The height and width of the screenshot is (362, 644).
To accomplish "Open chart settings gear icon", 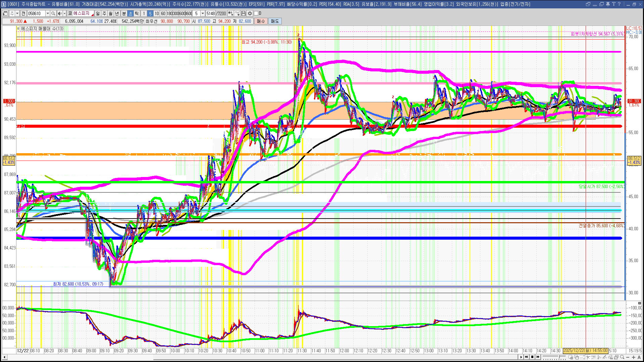I will coord(250,13).
